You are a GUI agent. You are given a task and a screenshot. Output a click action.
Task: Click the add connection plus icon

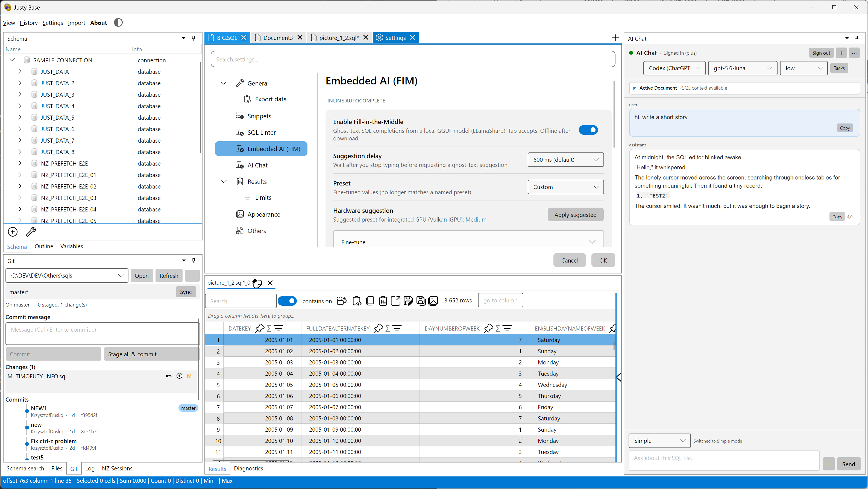[x=13, y=232]
